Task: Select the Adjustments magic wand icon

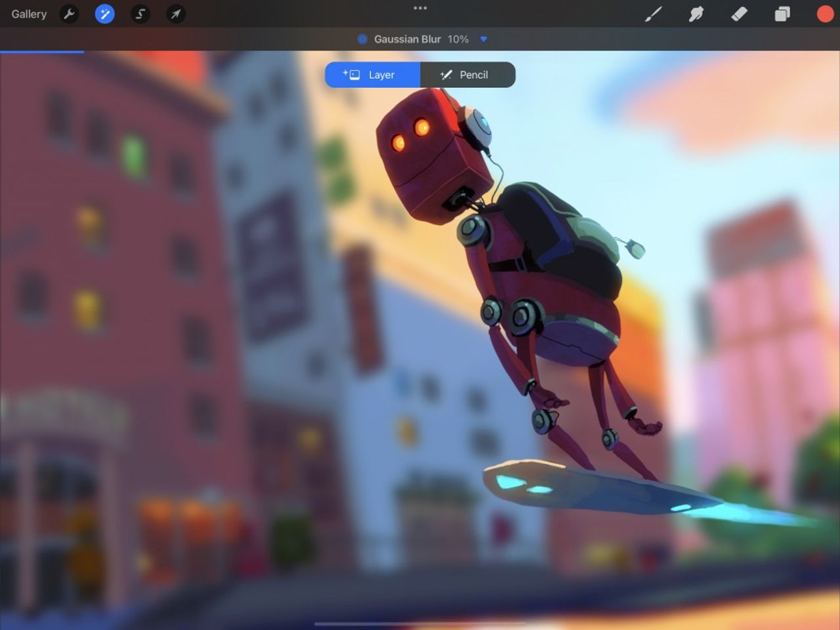Action: point(104,14)
